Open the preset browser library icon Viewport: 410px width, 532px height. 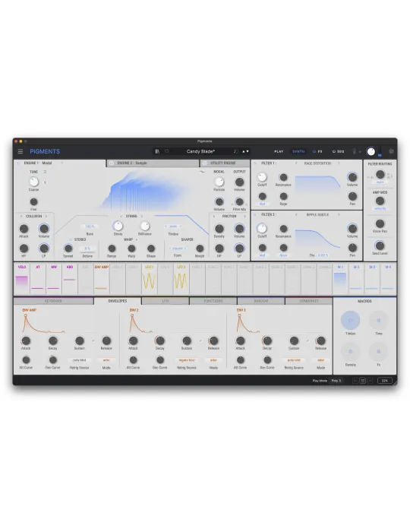[x=157, y=152]
